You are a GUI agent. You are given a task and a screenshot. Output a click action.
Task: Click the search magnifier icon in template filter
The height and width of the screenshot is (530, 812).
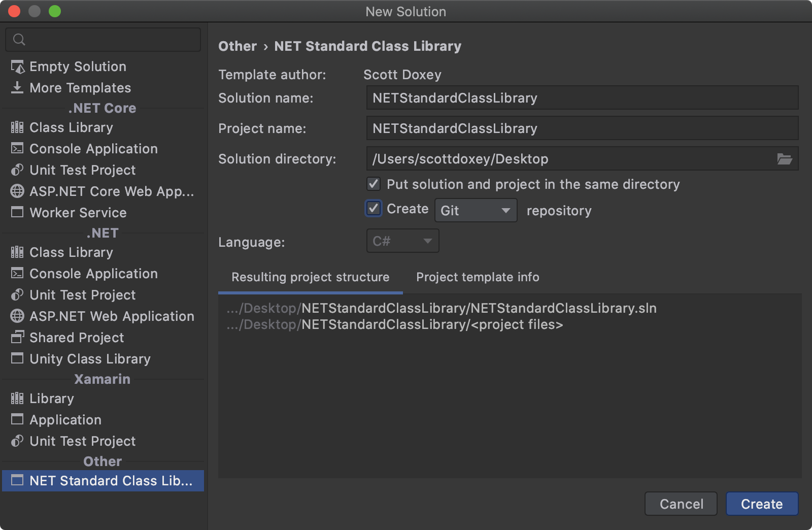tap(19, 40)
